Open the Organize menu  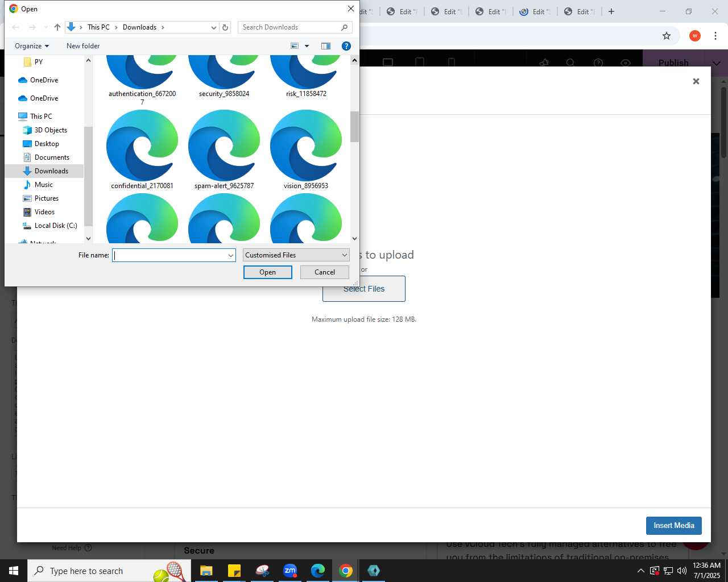pyautogui.click(x=32, y=46)
